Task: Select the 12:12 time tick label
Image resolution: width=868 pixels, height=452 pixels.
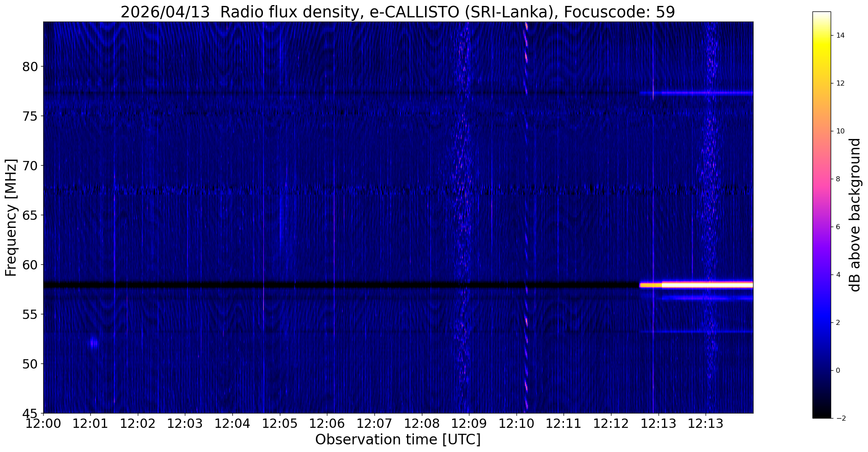Action: click(x=611, y=423)
